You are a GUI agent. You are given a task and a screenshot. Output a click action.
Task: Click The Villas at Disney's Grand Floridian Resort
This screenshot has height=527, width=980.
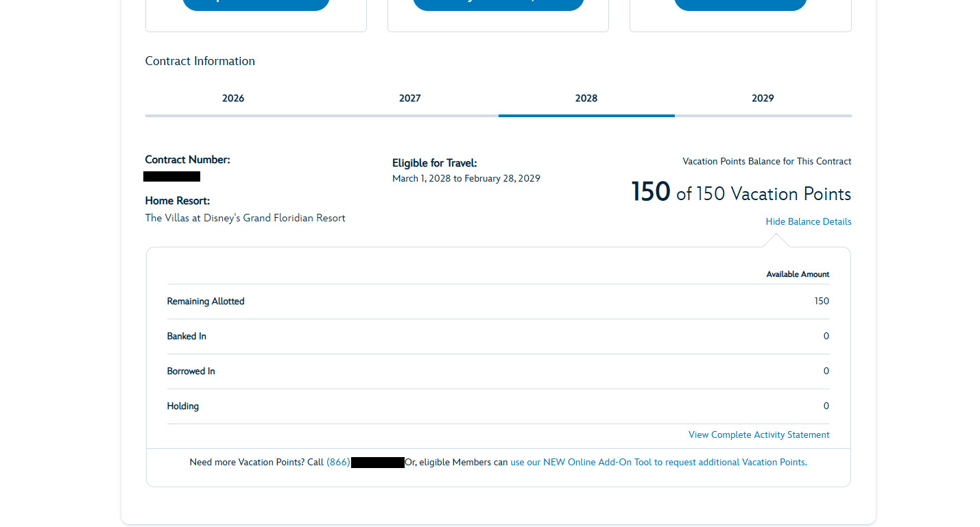pos(246,218)
